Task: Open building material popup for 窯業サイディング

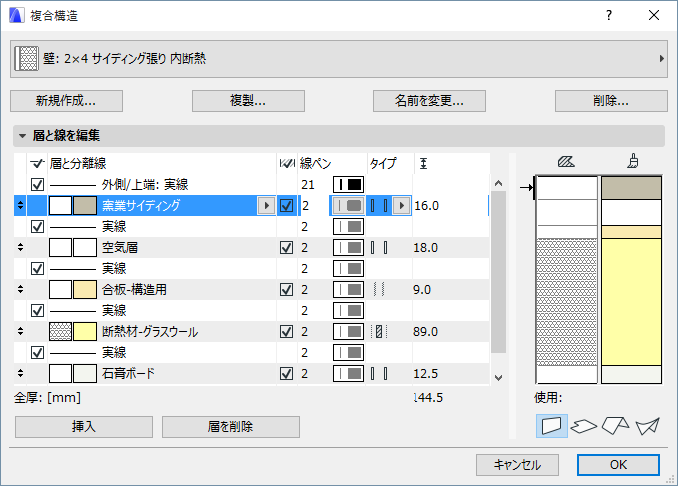Action: (266, 205)
